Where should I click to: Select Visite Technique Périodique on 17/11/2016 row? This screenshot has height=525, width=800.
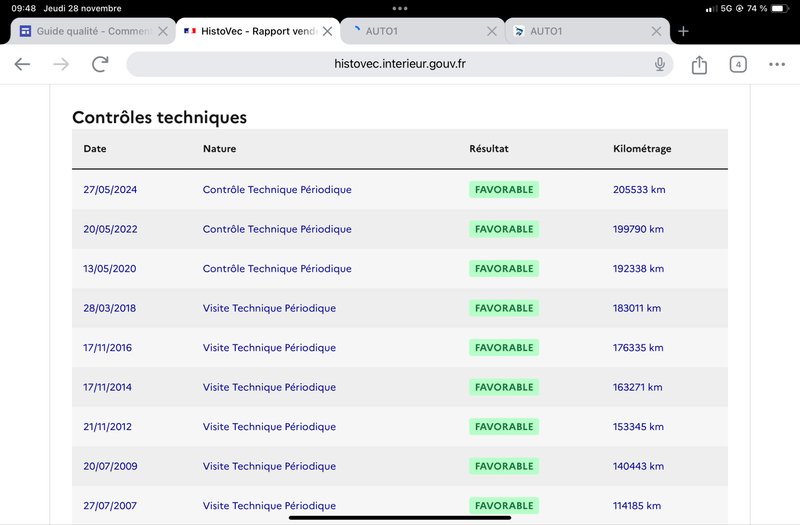click(269, 347)
